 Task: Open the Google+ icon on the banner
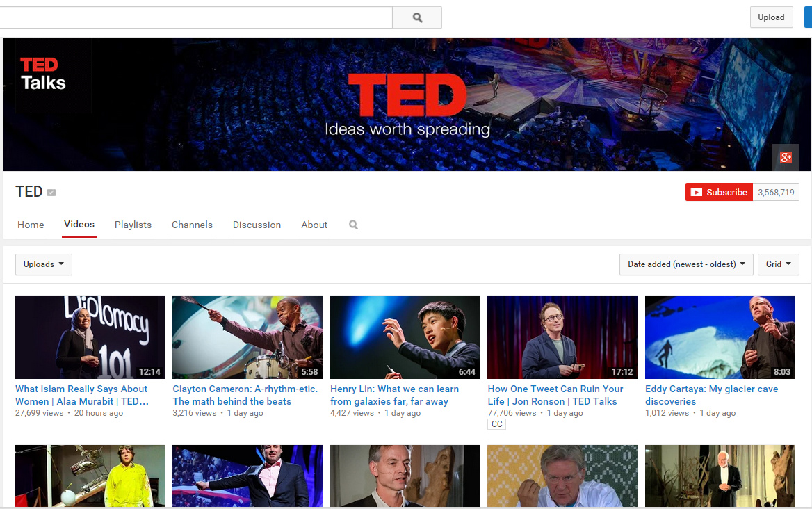click(786, 157)
